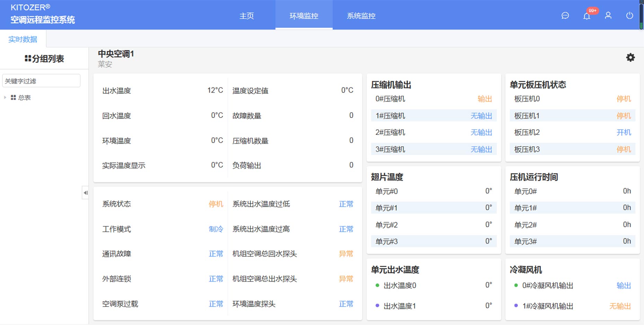The image size is (644, 326).
Task: Focus the 关键字过滤 search field
Action: click(41, 81)
